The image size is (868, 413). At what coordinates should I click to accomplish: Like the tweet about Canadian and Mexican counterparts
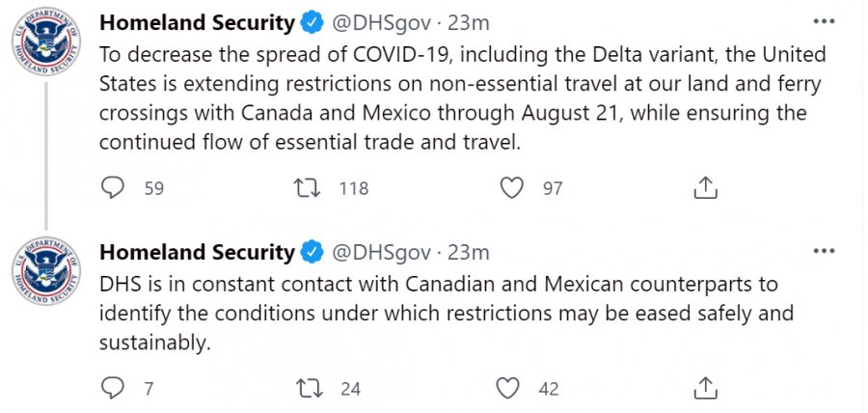(508, 389)
